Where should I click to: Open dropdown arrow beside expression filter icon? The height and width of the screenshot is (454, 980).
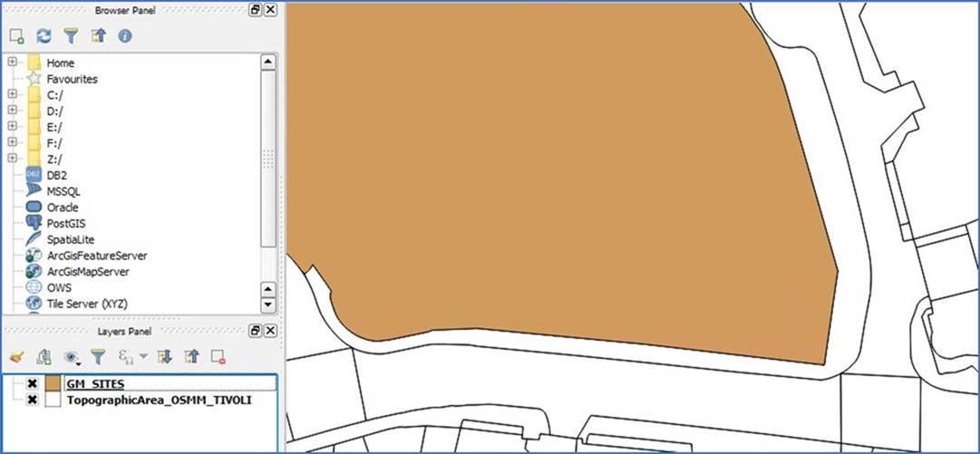(143, 357)
